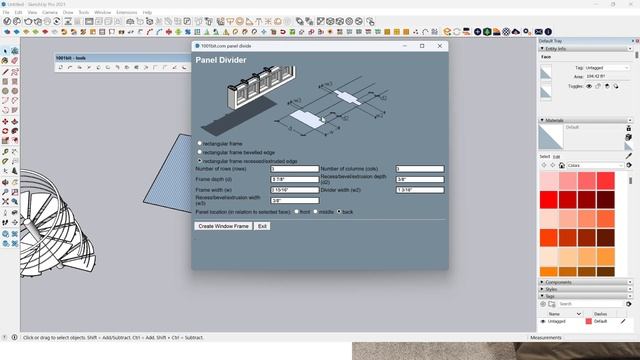Viewport: 640px width, 360px height.
Task: Set panel location to back
Action: coord(339,211)
